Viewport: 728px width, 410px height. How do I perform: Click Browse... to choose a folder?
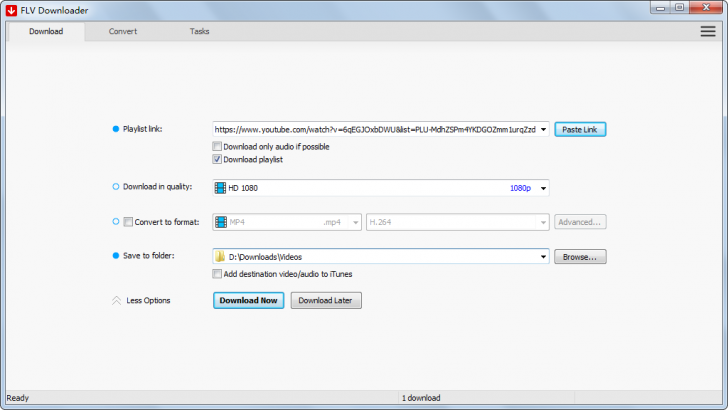[x=580, y=257]
